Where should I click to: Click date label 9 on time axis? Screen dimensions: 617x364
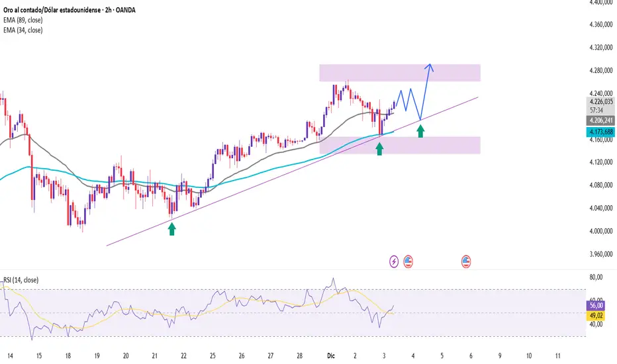(500, 356)
